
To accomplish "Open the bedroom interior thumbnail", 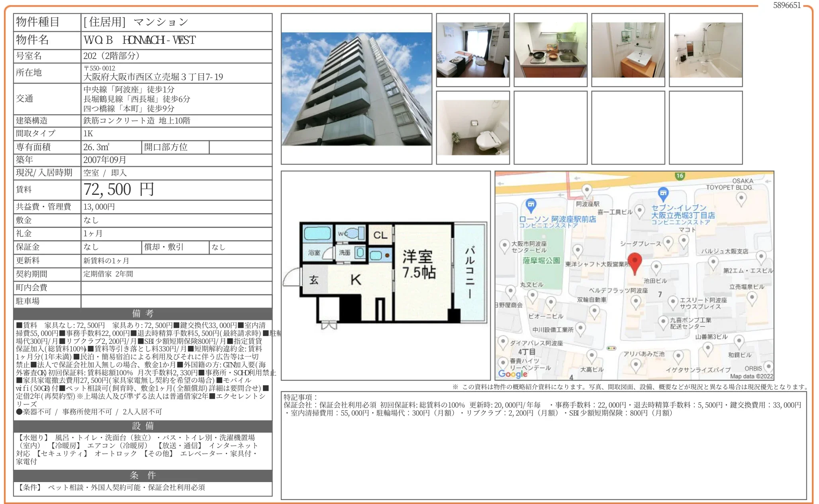I will pos(472,50).
